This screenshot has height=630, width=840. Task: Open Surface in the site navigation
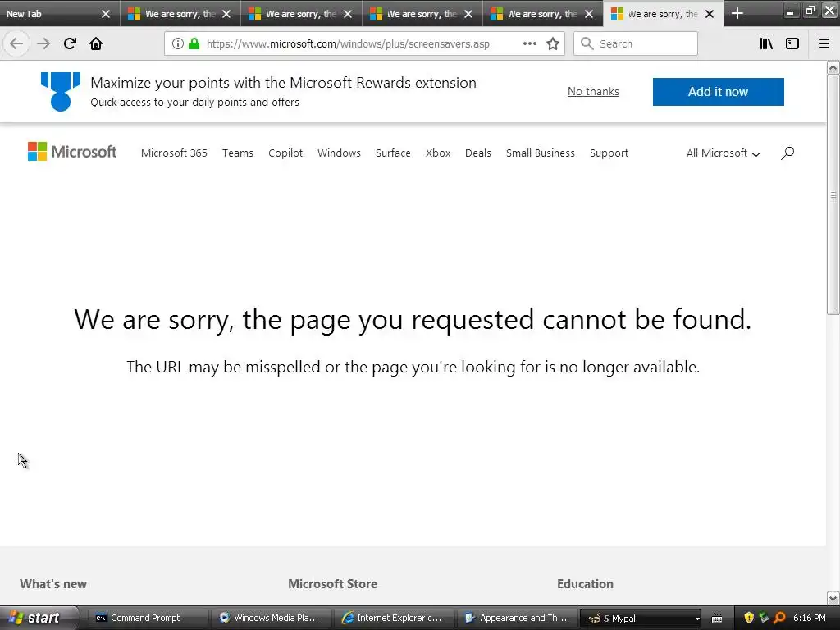[393, 153]
